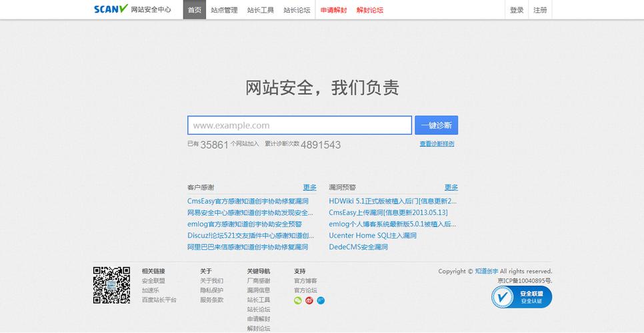644x333 pixels.
Task: Click the 京ICP备10040895号 text
Action: (x=525, y=281)
